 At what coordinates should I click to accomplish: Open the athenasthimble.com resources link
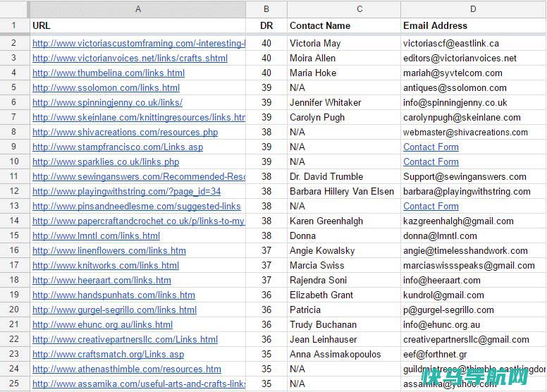click(127, 369)
